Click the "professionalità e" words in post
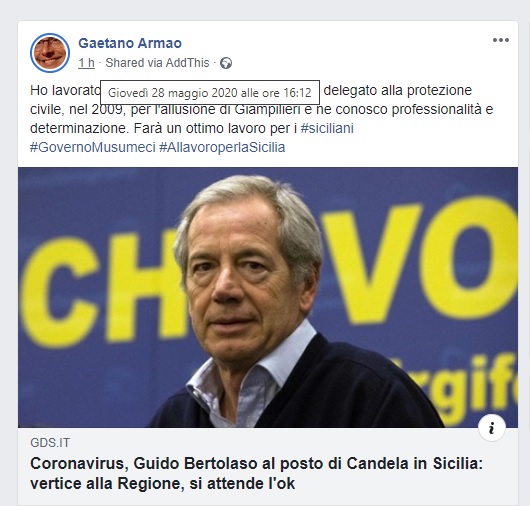Viewport: 530px width, 506px height. [x=442, y=110]
